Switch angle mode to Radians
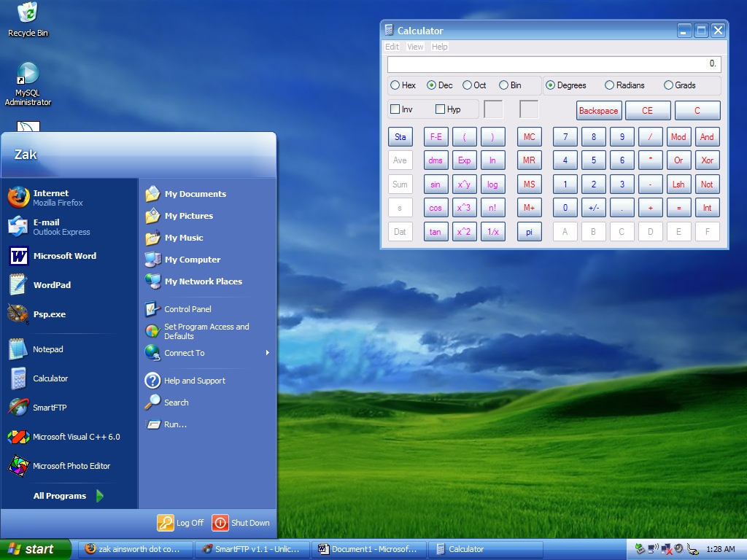The image size is (747, 560). coord(610,85)
